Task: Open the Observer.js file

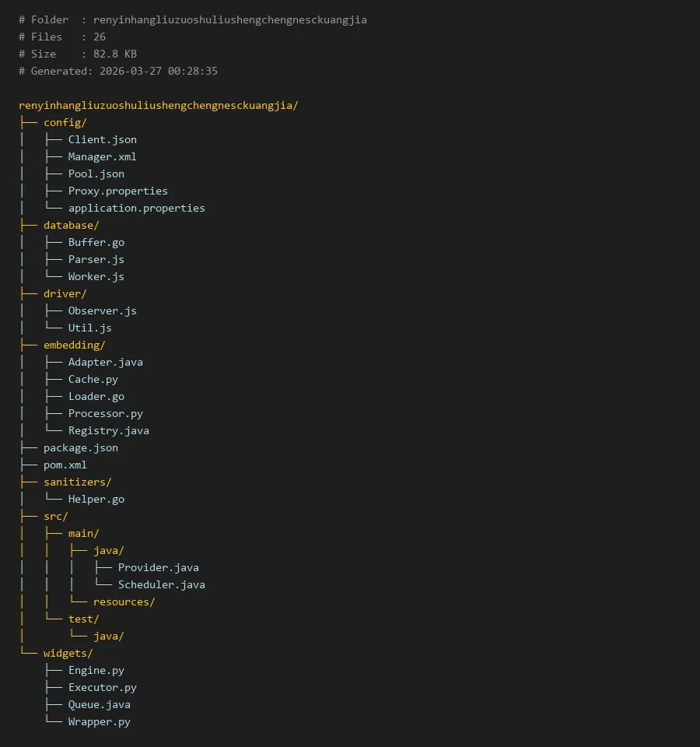Action: click(x=102, y=310)
